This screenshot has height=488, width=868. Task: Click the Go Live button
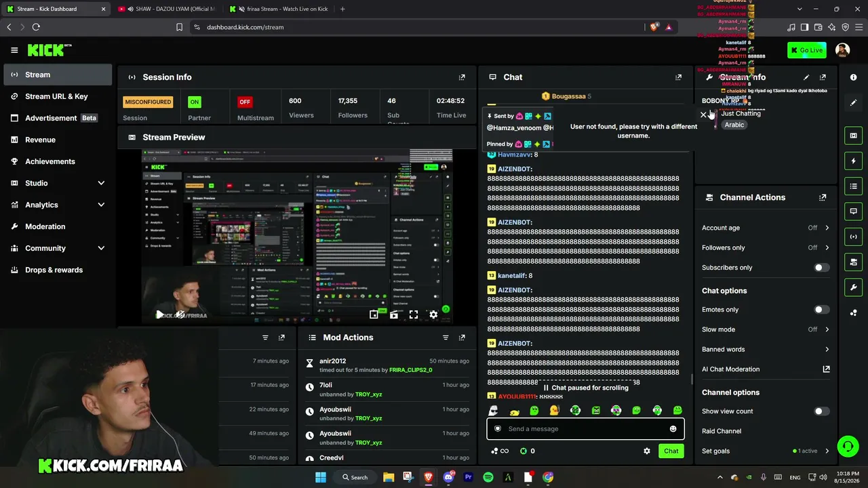click(807, 50)
